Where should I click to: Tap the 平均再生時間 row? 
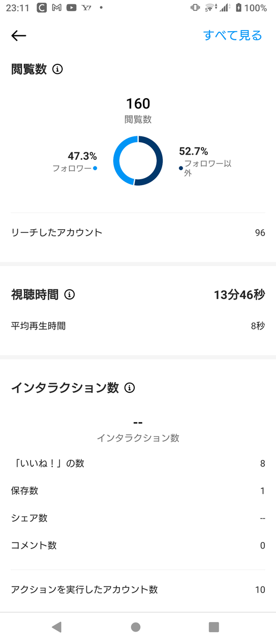click(138, 326)
